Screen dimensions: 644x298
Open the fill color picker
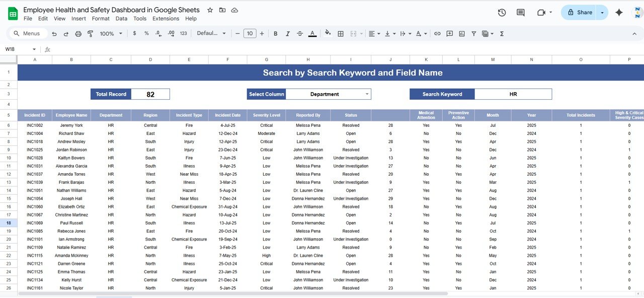tap(328, 34)
